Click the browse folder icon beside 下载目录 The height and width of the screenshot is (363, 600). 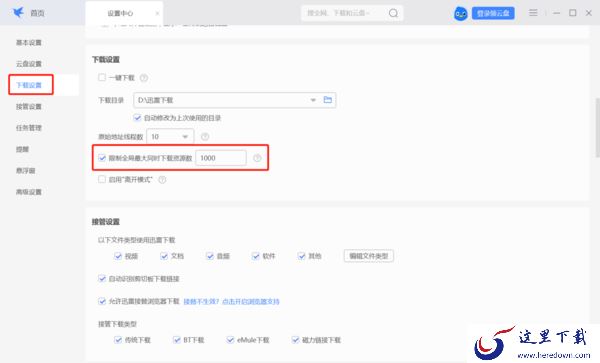328,100
